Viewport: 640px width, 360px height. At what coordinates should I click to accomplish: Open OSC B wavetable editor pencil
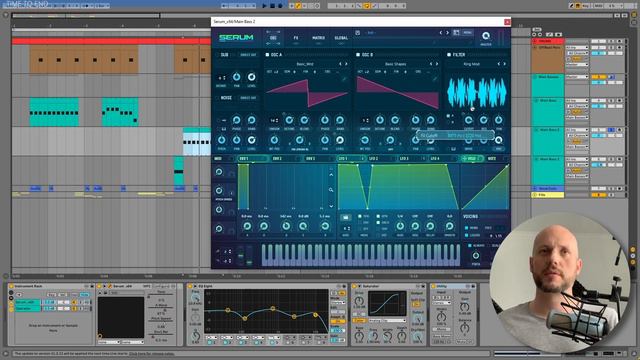[x=434, y=78]
